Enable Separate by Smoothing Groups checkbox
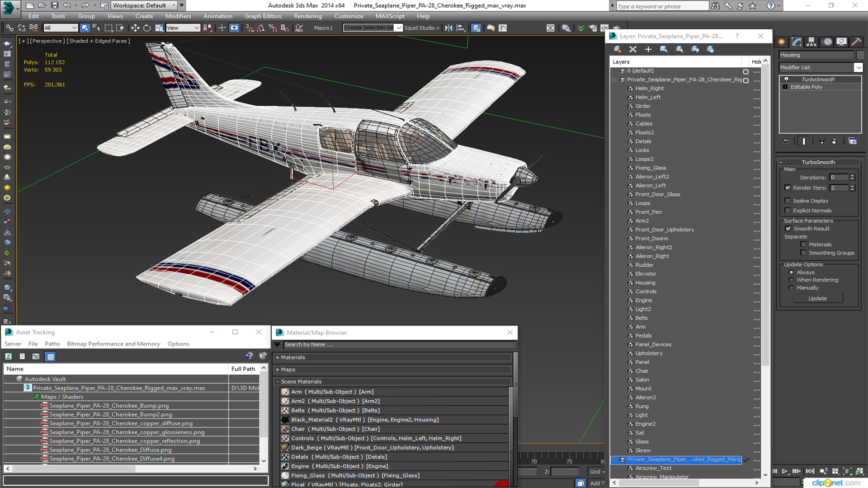The height and width of the screenshot is (488, 868). tap(803, 253)
